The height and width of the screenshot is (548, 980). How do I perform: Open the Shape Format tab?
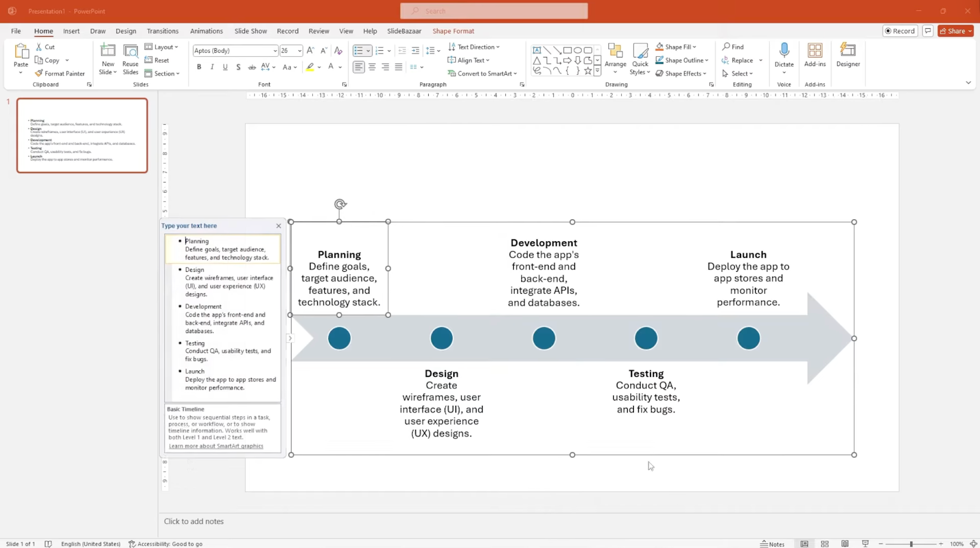[x=453, y=31]
